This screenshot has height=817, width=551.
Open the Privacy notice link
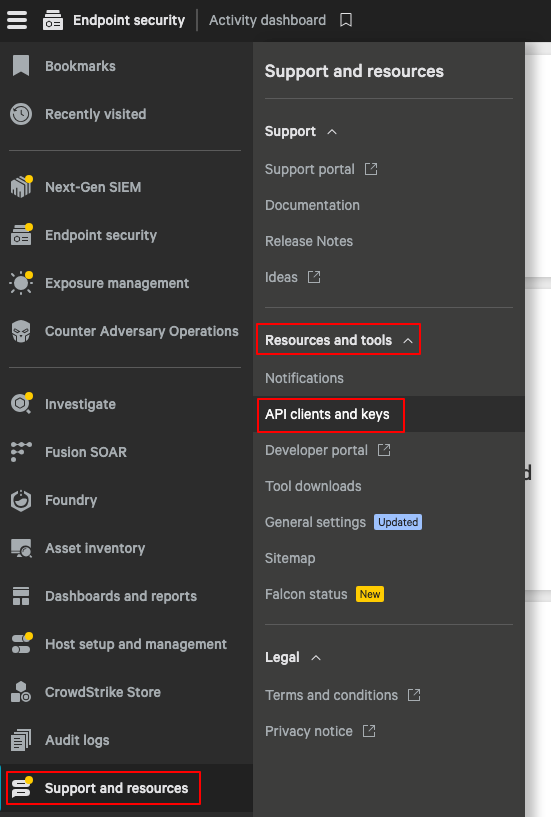(x=309, y=731)
